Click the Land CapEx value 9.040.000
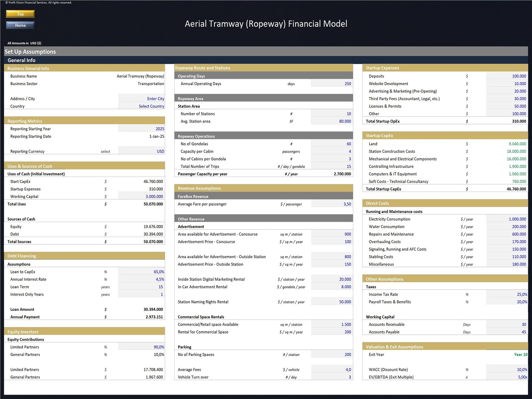 click(x=507, y=144)
